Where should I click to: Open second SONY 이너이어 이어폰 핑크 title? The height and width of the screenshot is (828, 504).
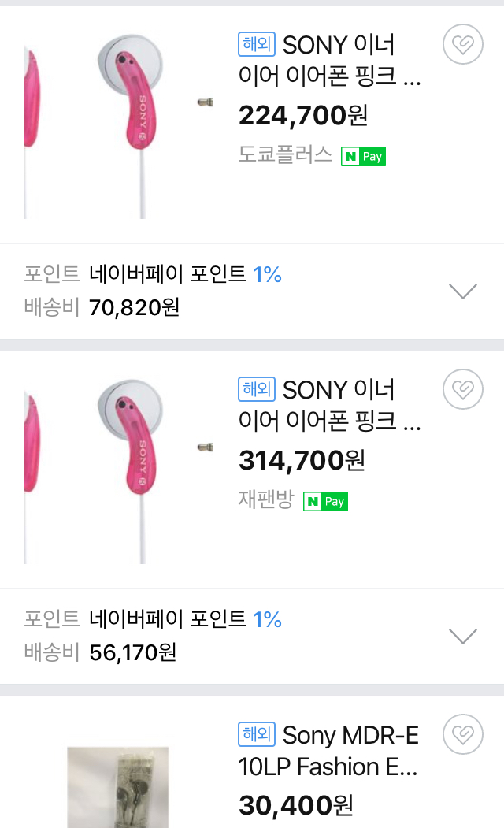coord(331,406)
